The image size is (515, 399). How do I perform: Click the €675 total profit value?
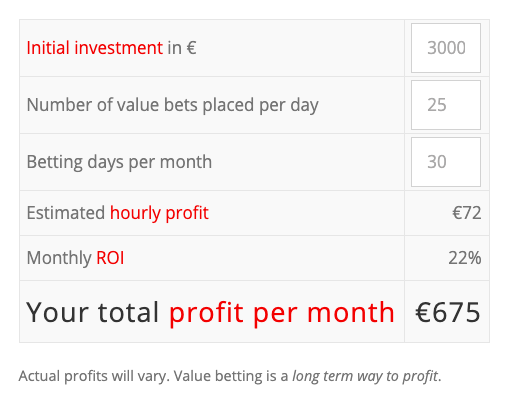(x=448, y=312)
